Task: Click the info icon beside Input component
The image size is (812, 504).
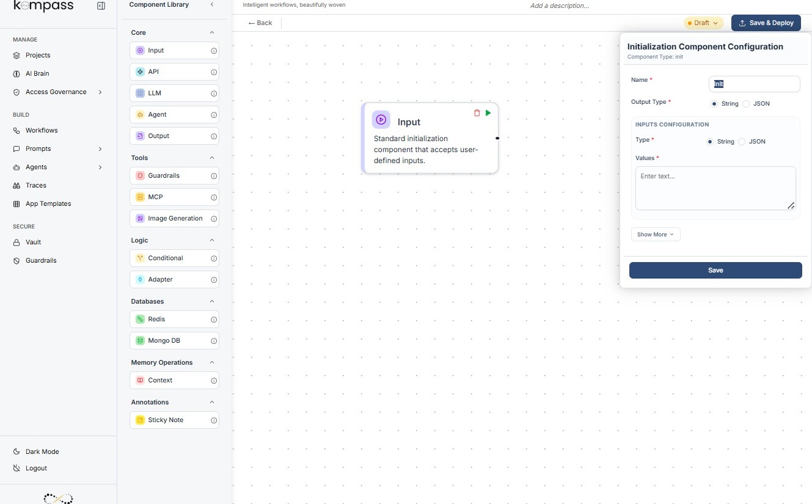Action: point(214,51)
